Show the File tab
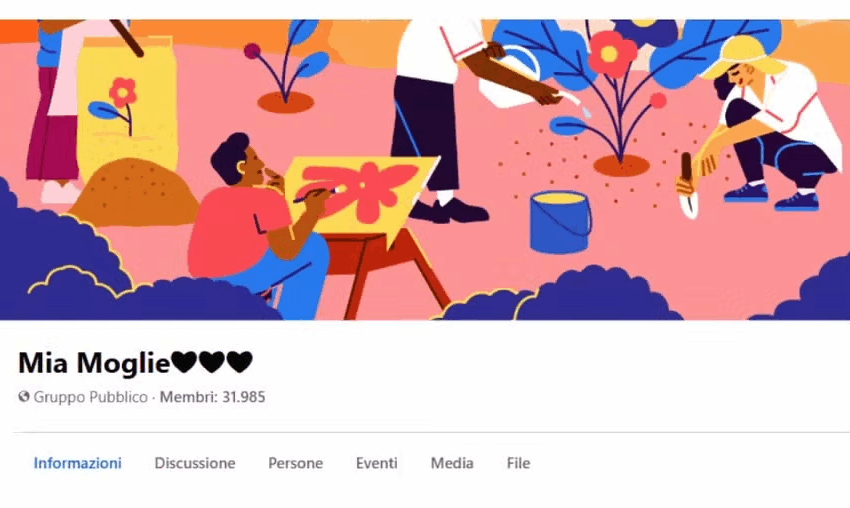The width and height of the screenshot is (850, 508). pyautogui.click(x=518, y=463)
